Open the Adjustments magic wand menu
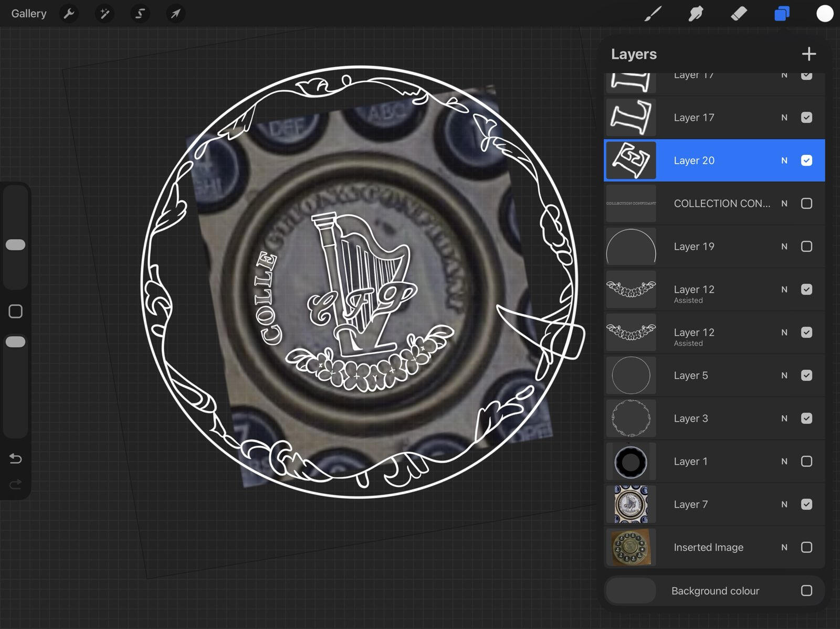 [x=104, y=14]
